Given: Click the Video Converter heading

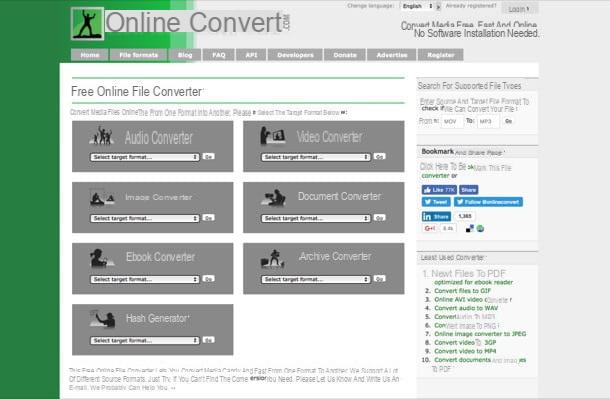Looking at the screenshot, I should [x=330, y=137].
